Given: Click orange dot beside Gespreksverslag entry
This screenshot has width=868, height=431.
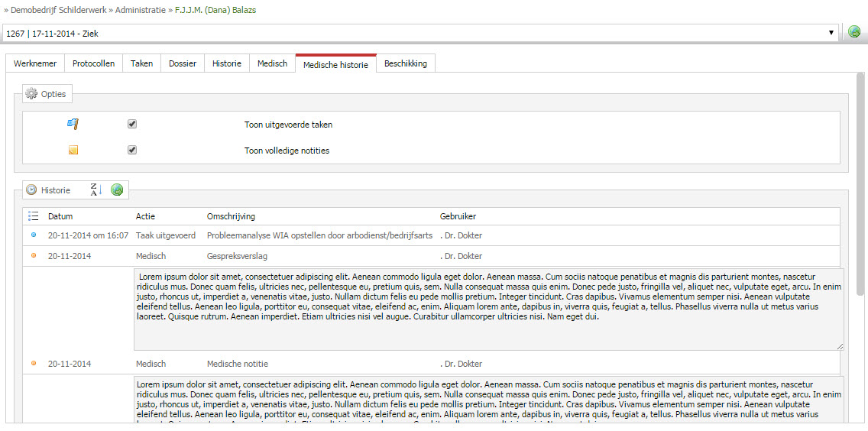Looking at the screenshot, I should pos(33,255).
